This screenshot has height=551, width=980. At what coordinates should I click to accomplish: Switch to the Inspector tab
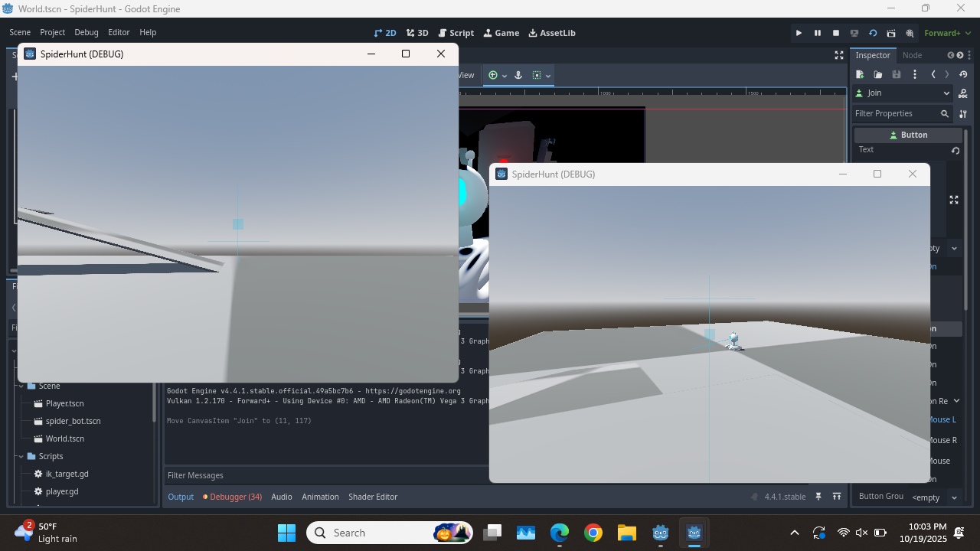[x=873, y=55]
